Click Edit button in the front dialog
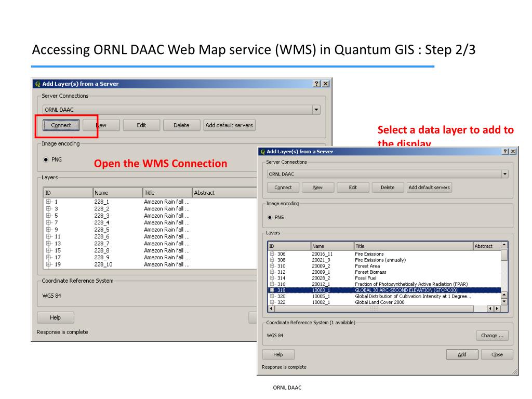 [353, 187]
